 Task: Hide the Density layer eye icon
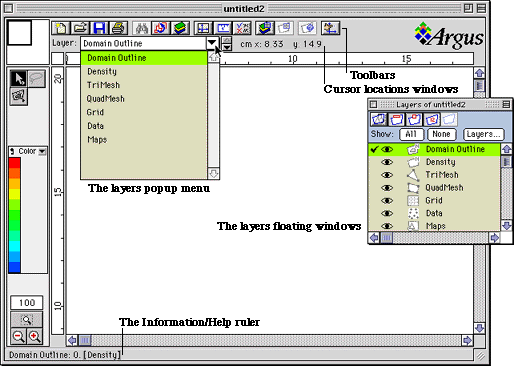(x=387, y=162)
